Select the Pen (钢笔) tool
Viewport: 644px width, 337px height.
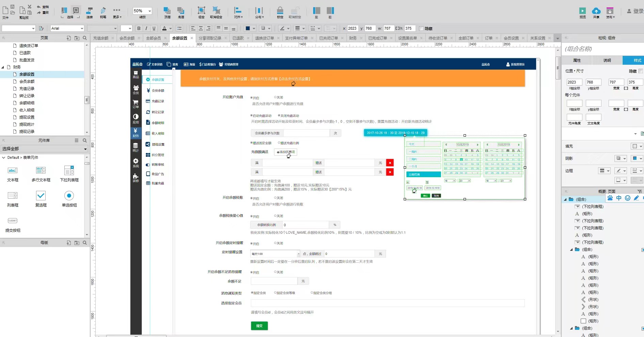[103, 13]
